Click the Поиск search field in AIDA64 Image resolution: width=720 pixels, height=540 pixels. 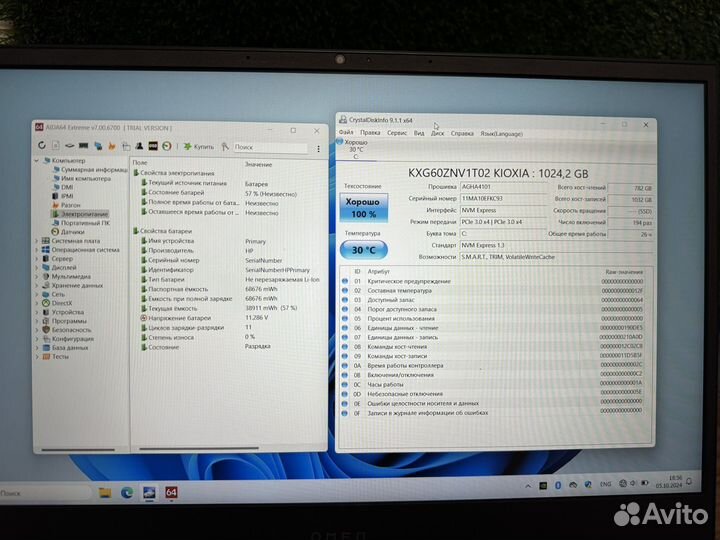tap(270, 147)
